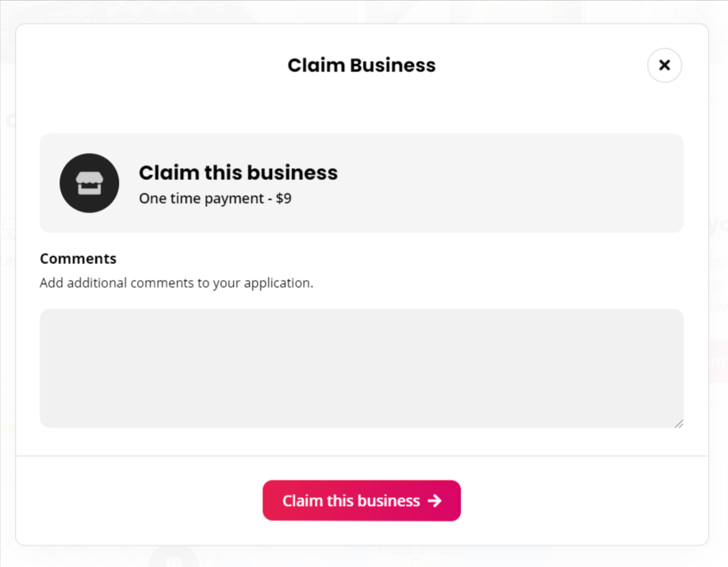728x567 pixels.
Task: Click the storefront icon in the dark circle
Action: (89, 183)
